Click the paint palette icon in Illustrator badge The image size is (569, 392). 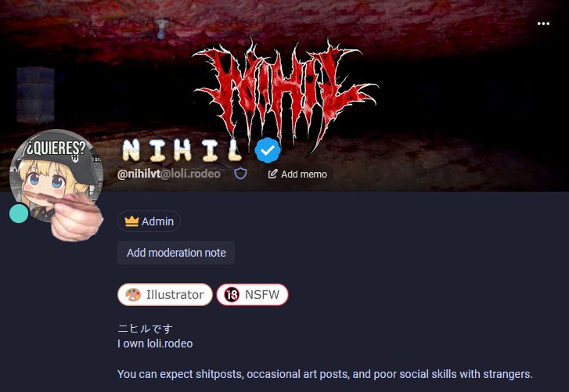coord(133,295)
